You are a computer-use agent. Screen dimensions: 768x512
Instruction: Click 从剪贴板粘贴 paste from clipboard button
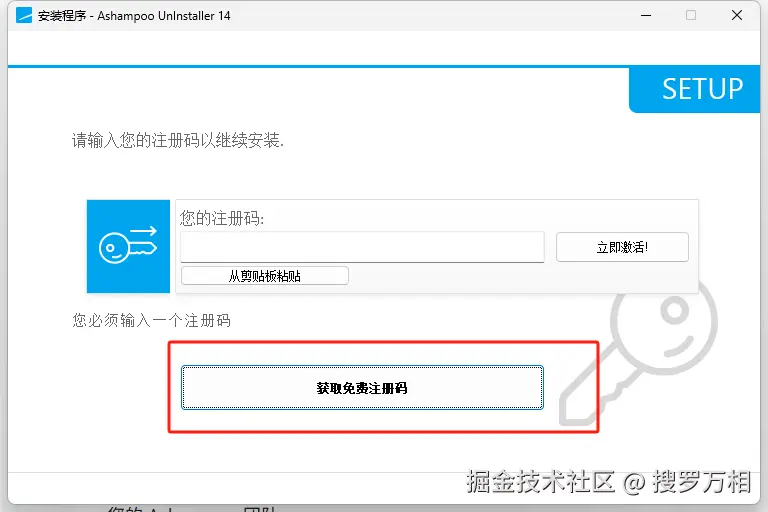pos(264,276)
